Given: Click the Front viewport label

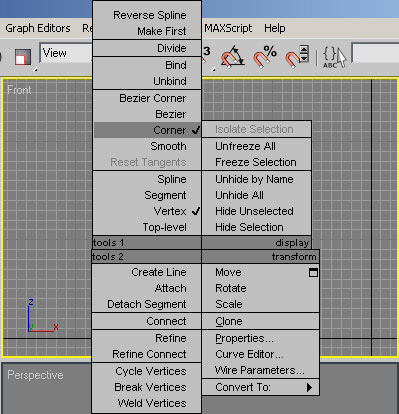Looking at the screenshot, I should coord(19,90).
